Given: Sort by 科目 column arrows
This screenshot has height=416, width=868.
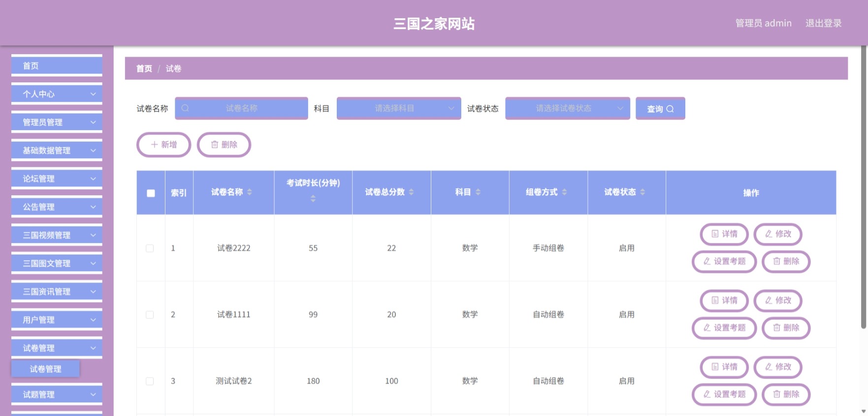Looking at the screenshot, I should (478, 192).
